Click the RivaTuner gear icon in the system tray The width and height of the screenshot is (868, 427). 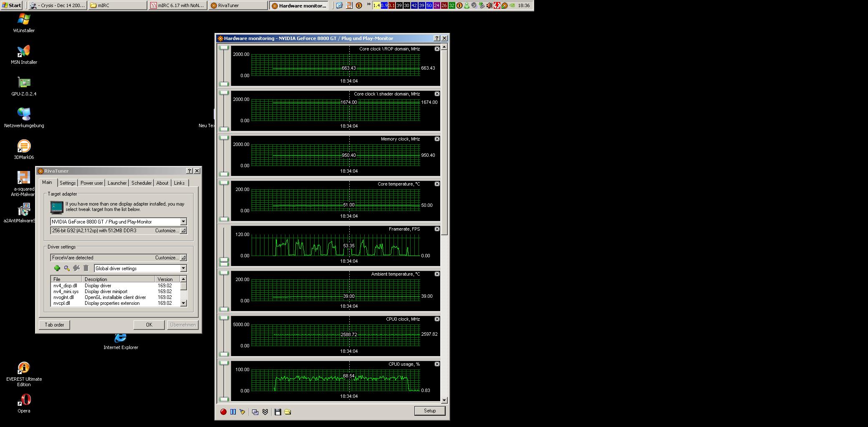coord(505,5)
